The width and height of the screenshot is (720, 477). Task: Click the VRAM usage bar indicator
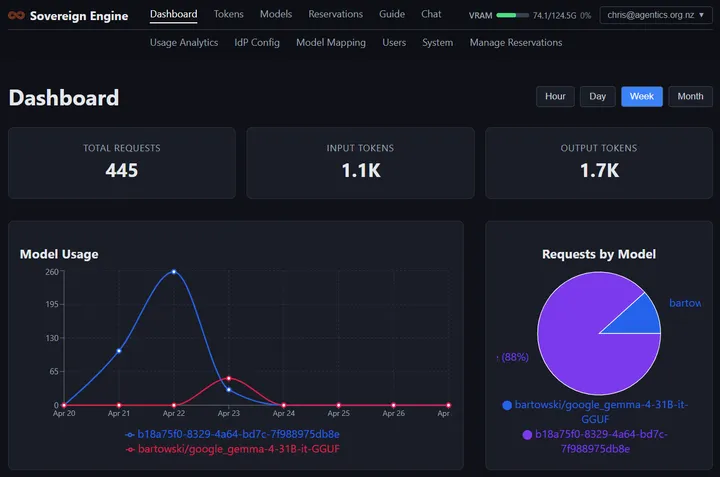512,15
